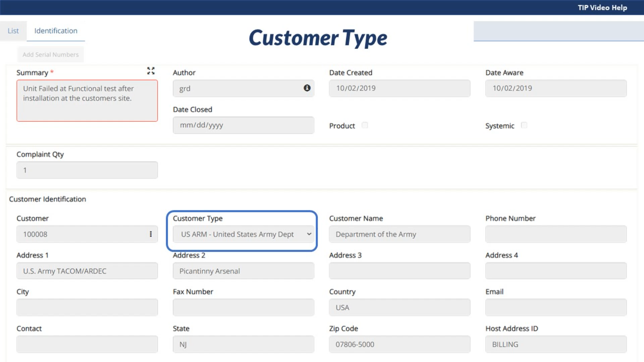Click the expand icon above Summary

151,71
